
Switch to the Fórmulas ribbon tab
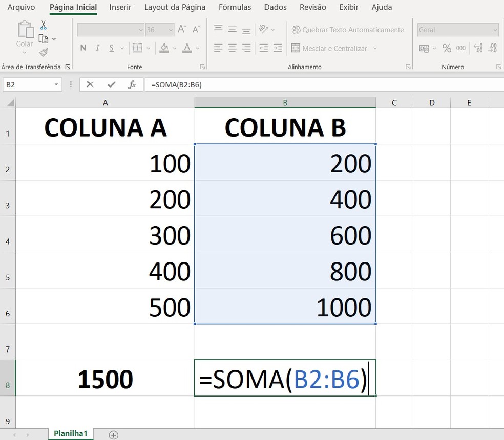tap(235, 7)
